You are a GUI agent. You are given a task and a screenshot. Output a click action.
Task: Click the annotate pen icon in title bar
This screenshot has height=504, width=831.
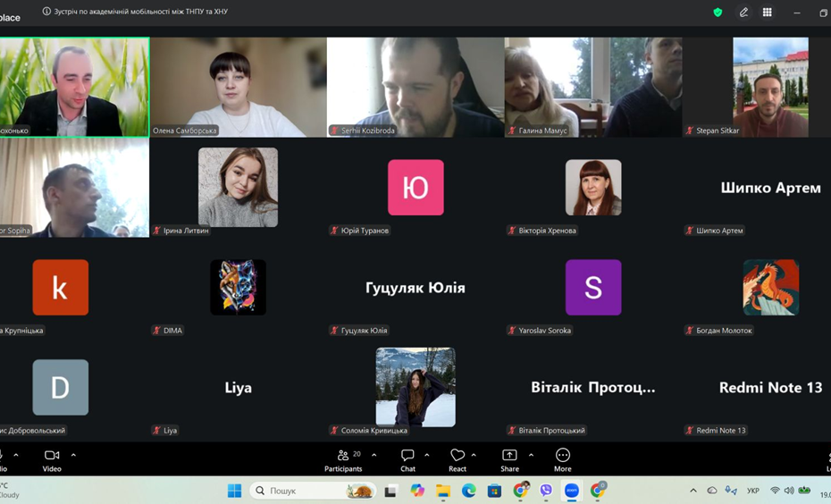click(743, 13)
